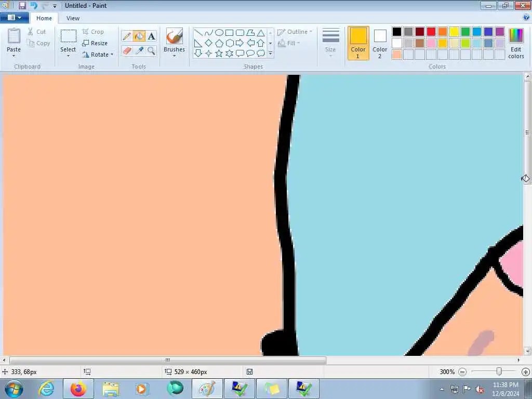This screenshot has height=399, width=532.
Task: Choose the Triangle shape
Action: pos(261,33)
